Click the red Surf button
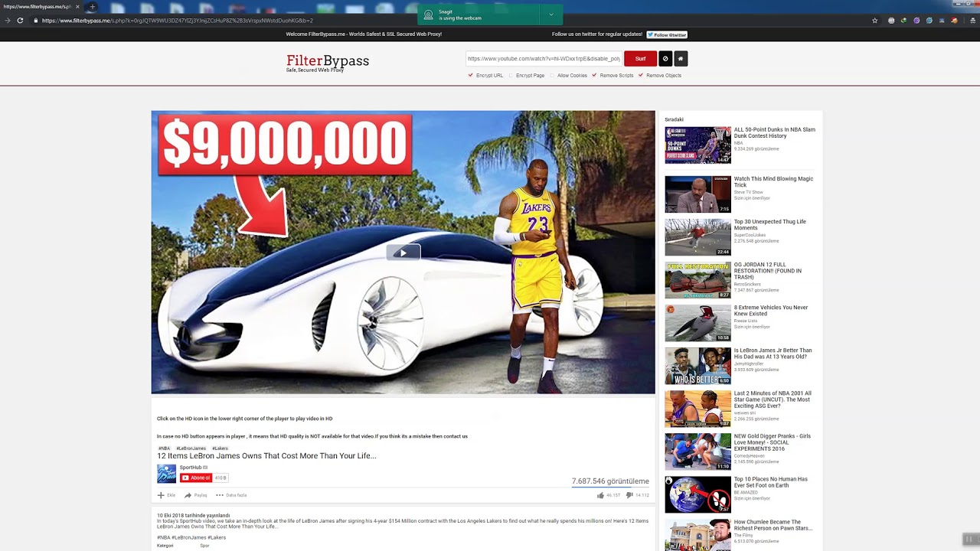Viewport: 980px width, 551px height. 640,59
